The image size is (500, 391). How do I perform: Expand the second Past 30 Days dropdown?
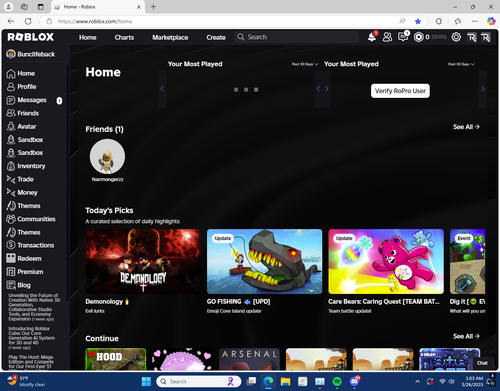pyautogui.click(x=461, y=64)
